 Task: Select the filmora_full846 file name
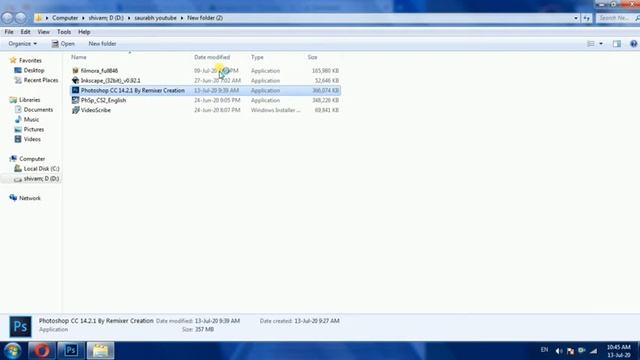[99, 71]
